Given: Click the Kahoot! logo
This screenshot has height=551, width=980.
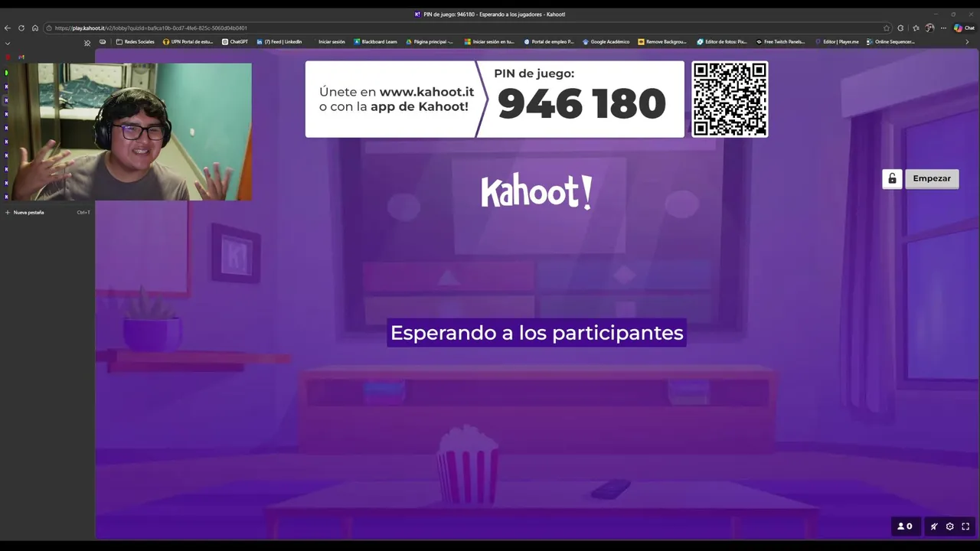Looking at the screenshot, I should coord(537,192).
